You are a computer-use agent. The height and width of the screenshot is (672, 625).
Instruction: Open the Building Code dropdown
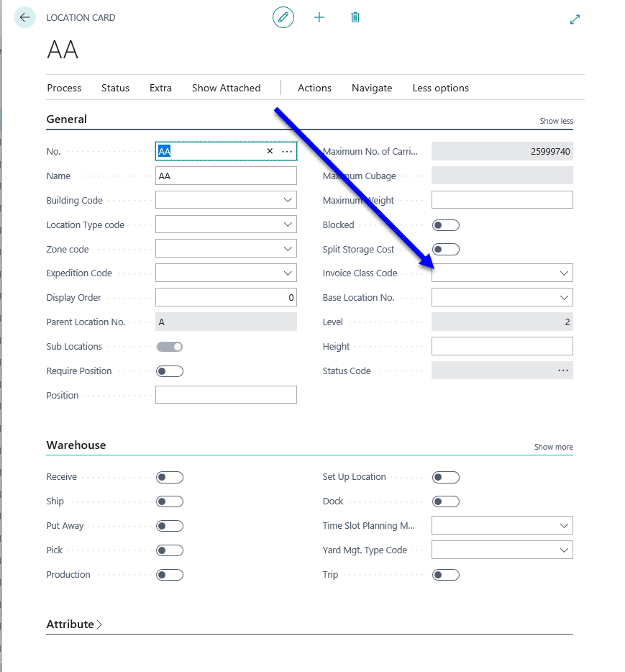[x=288, y=200]
